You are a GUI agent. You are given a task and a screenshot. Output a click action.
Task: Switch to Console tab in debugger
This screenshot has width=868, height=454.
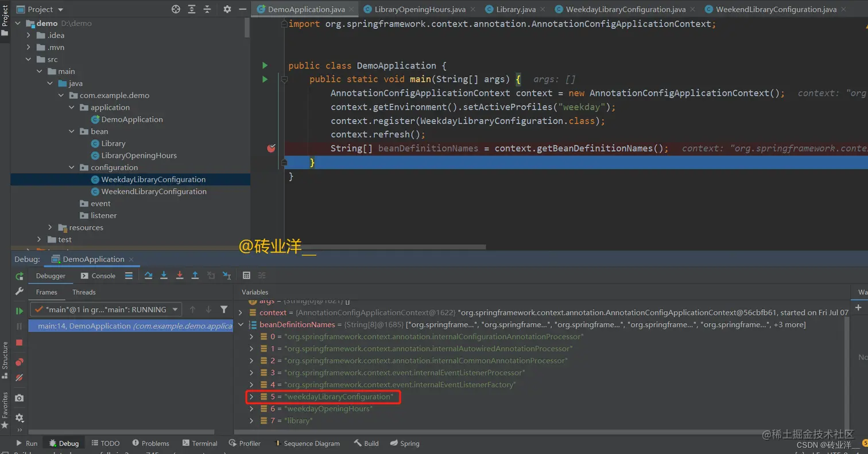point(98,275)
